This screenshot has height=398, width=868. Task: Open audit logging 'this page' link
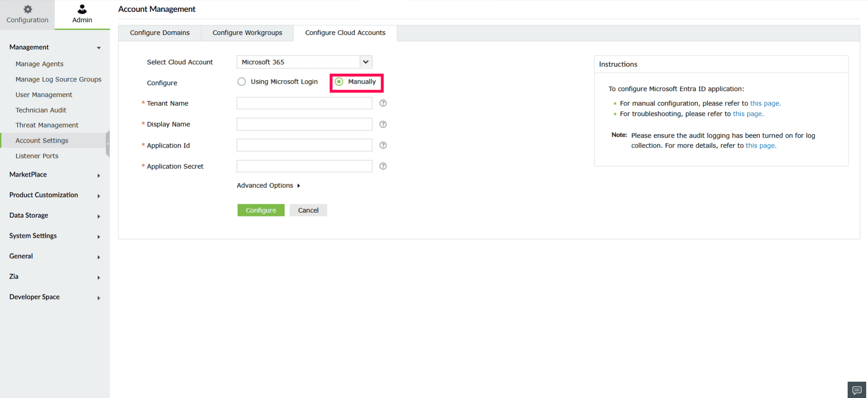761,145
